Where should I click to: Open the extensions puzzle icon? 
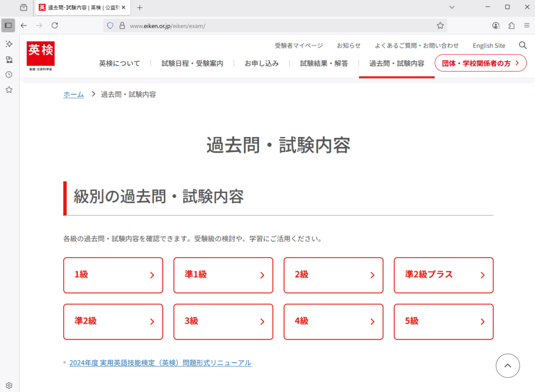511,26
